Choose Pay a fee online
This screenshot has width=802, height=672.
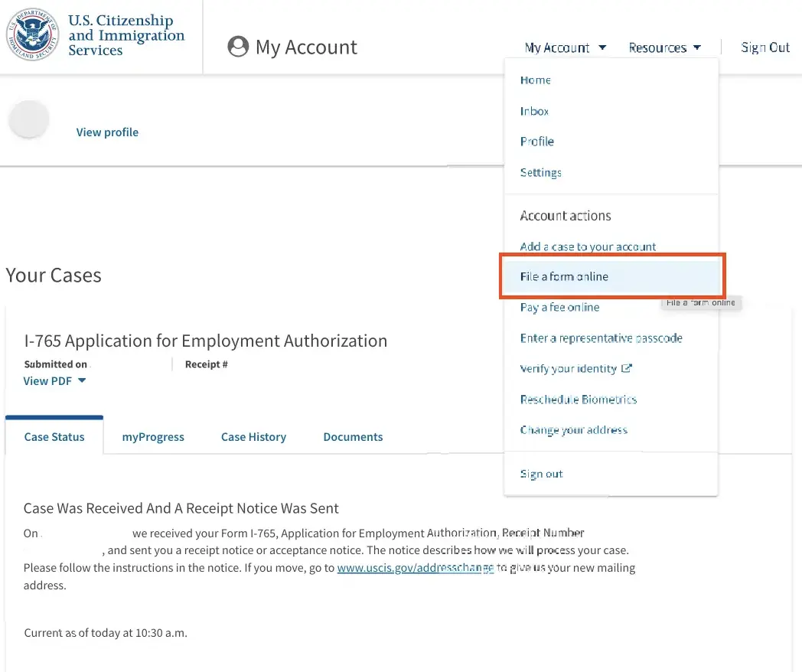pos(559,307)
